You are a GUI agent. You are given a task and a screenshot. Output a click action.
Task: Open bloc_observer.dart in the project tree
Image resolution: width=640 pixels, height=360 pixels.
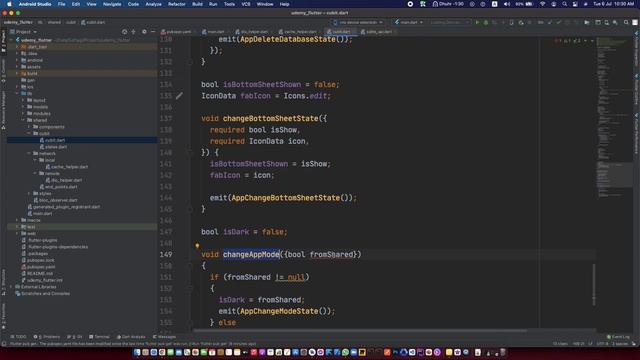point(56,200)
